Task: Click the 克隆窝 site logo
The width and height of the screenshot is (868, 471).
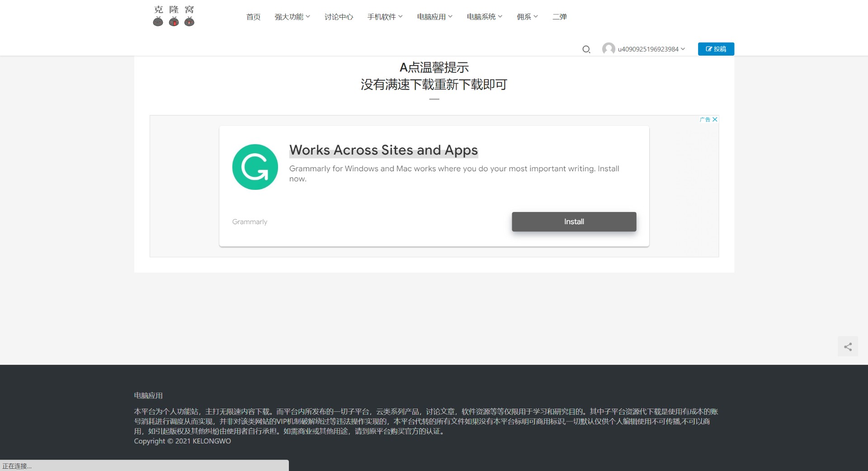Action: (174, 16)
